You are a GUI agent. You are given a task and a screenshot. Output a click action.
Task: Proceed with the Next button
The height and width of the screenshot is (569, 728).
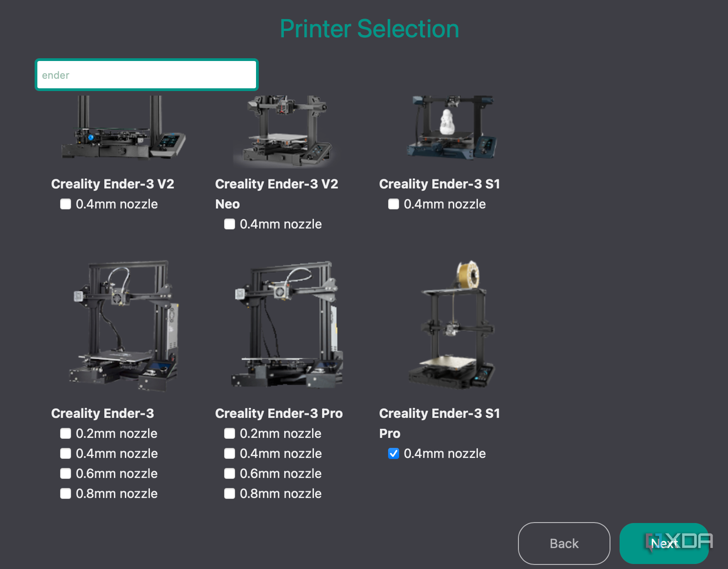tap(664, 544)
